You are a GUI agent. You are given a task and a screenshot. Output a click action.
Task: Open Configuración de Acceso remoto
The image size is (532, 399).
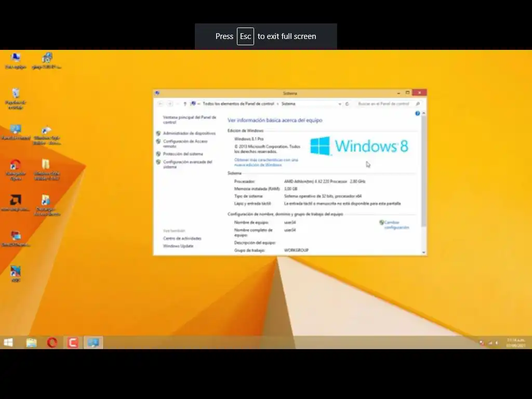tap(185, 144)
